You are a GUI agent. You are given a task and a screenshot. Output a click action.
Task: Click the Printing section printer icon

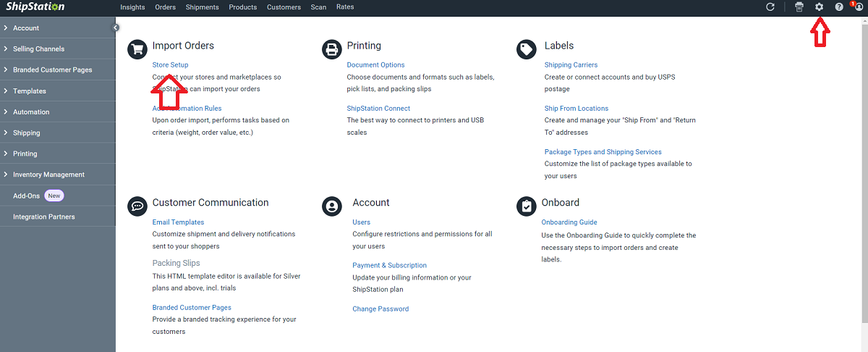point(332,49)
